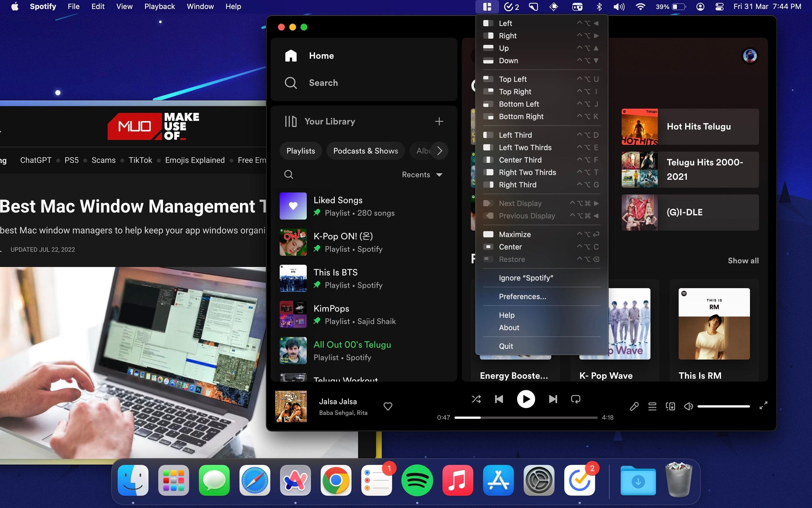The image size is (812, 508).
Task: Open Preferences... in Rectangle menu
Action: (x=541, y=297)
